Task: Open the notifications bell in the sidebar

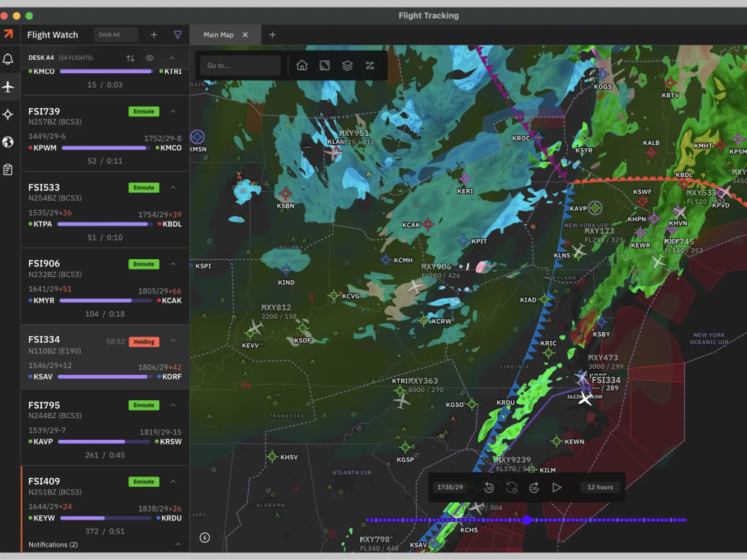Action: (8, 60)
